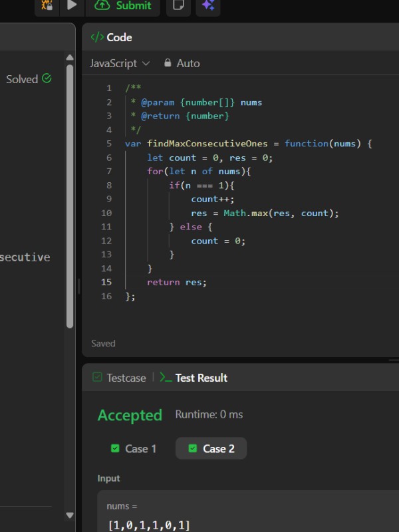Click the '@param {number[]} nums' comment
This screenshot has width=399, height=532.
click(x=201, y=102)
